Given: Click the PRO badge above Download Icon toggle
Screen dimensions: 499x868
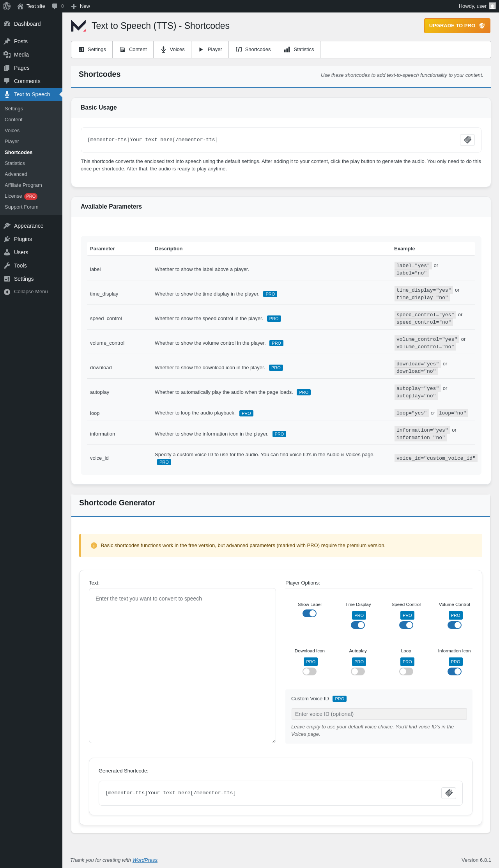Looking at the screenshot, I should tap(311, 662).
